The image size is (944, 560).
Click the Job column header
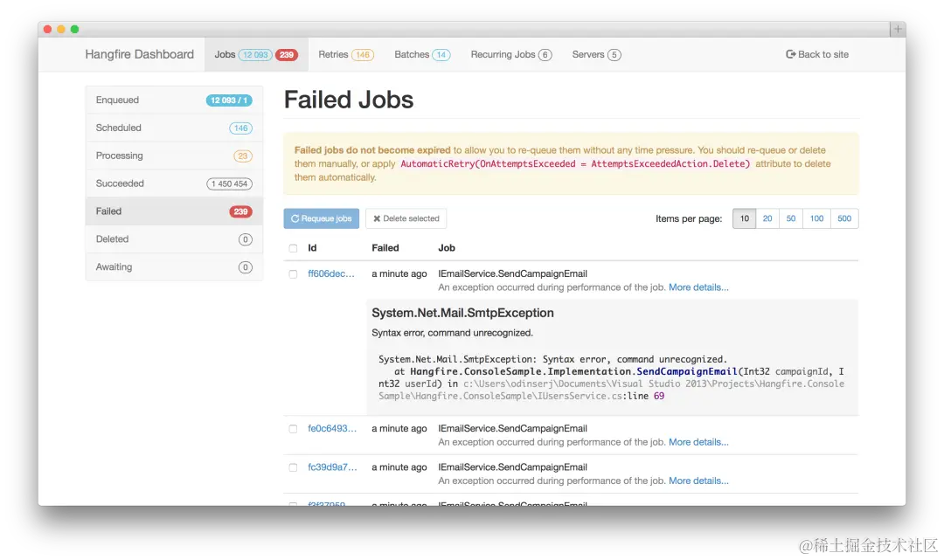pyautogui.click(x=447, y=248)
